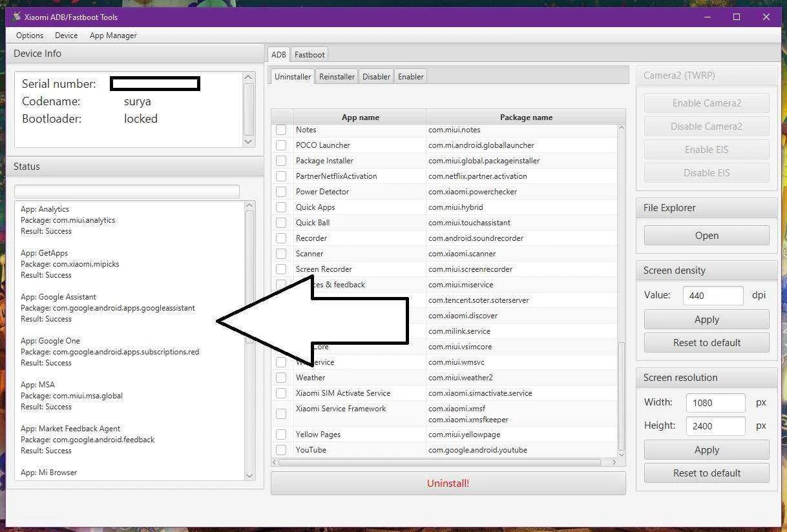Image resolution: width=787 pixels, height=532 pixels.
Task: Click the app table vertical scrollbar thumb
Action: [x=622, y=395]
